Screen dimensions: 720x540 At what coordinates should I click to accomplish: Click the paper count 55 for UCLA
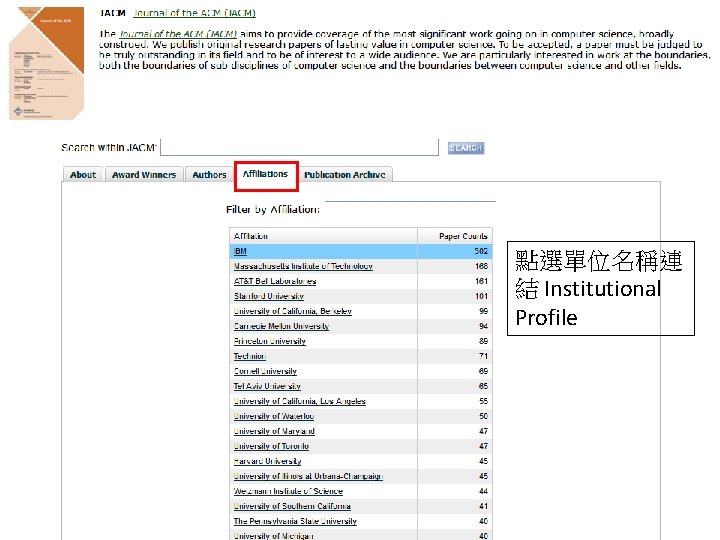484,401
